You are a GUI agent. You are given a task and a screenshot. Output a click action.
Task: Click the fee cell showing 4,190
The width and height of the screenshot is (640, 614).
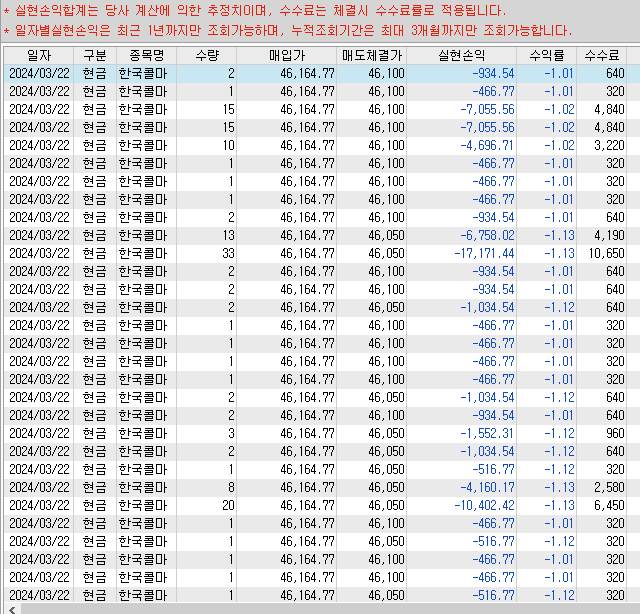pyautogui.click(x=602, y=236)
